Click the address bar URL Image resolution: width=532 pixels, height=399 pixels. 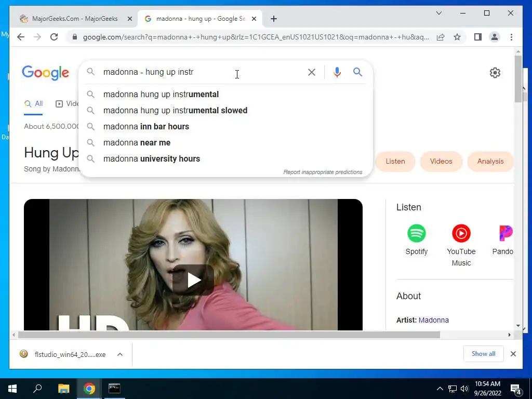[256, 37]
